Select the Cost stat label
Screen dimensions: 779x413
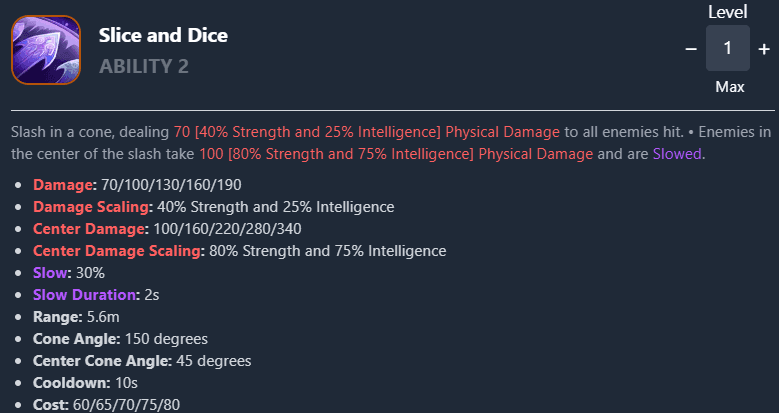point(50,404)
